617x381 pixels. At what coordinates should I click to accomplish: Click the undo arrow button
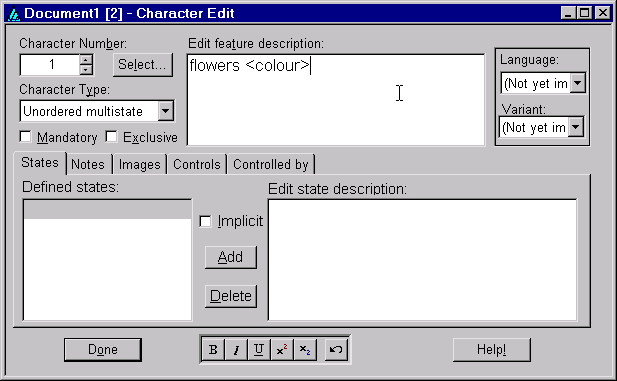click(x=336, y=350)
